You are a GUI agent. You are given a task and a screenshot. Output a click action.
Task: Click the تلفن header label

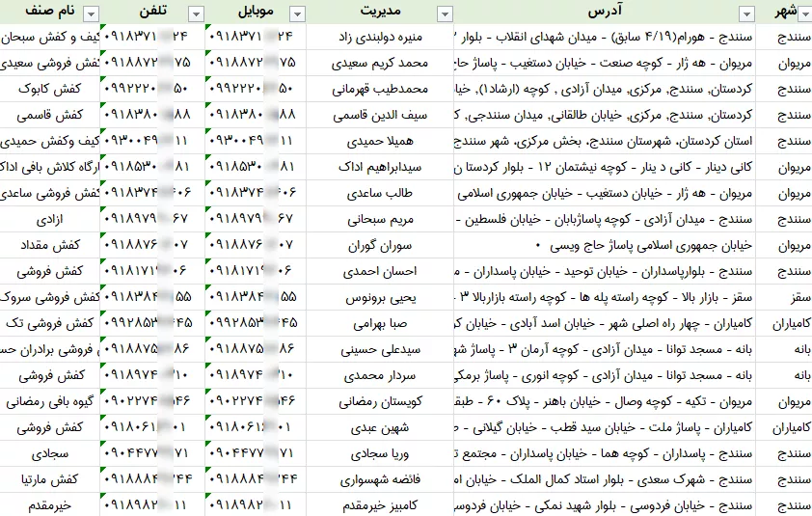tap(152, 11)
